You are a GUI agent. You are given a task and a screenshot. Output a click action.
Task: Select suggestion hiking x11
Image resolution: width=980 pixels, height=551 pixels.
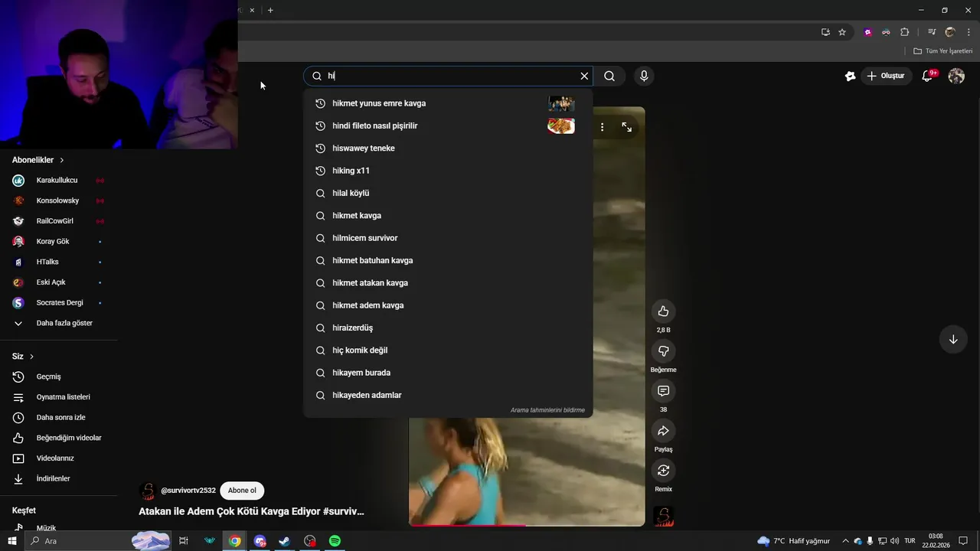(x=448, y=171)
